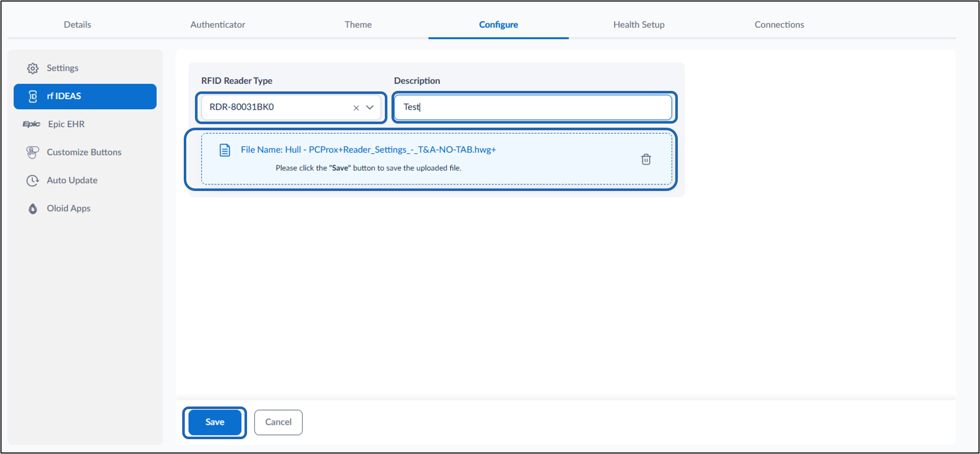Image resolution: width=980 pixels, height=454 pixels.
Task: Open Epic EHR sidebar item
Action: 85,124
